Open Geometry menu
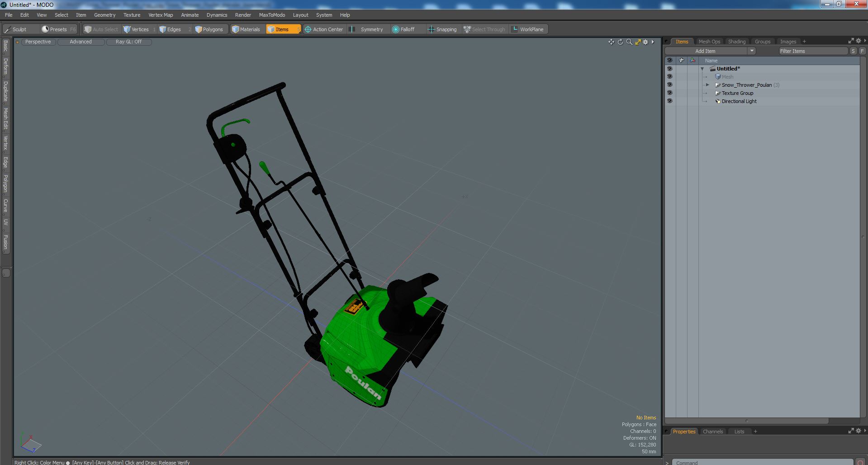Screen dimensions: 868x465 tap(104, 15)
